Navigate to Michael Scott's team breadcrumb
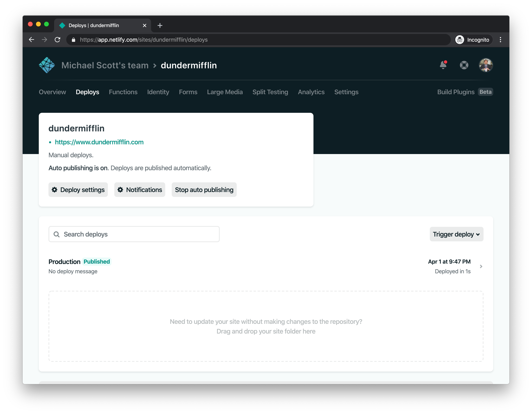This screenshot has height=414, width=532. click(x=105, y=65)
